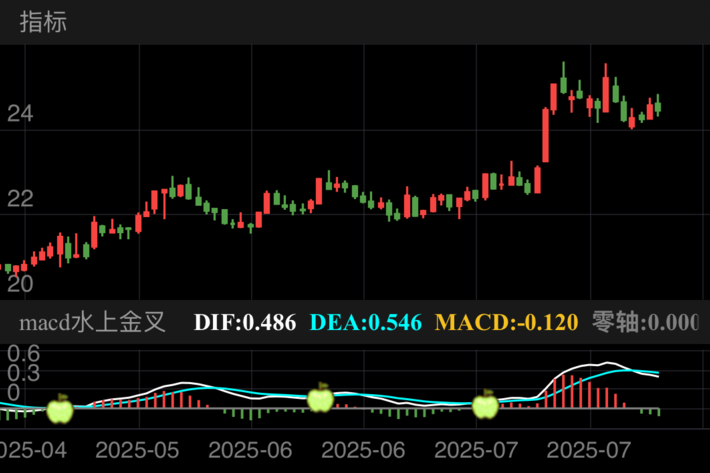The height and width of the screenshot is (473, 710).
Task: Open the 指标 indicators header
Action: click(44, 22)
